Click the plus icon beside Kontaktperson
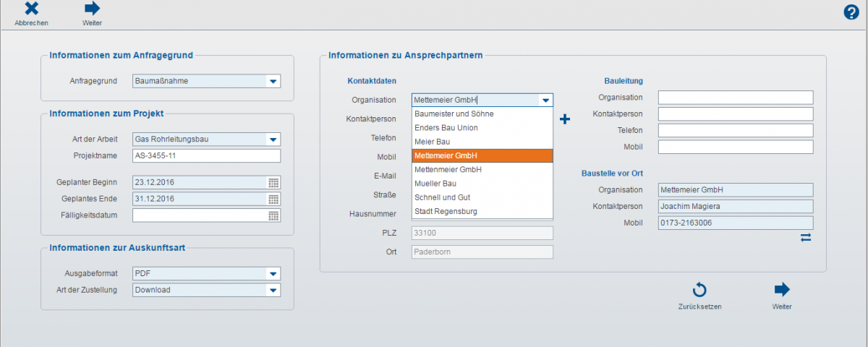Image resolution: width=868 pixels, height=347 pixels. 566,119
